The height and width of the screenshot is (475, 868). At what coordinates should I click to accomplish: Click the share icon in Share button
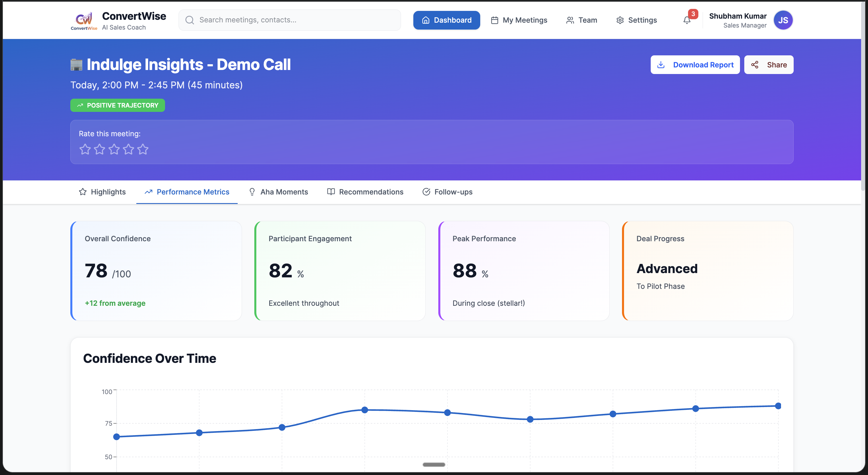[x=755, y=65]
